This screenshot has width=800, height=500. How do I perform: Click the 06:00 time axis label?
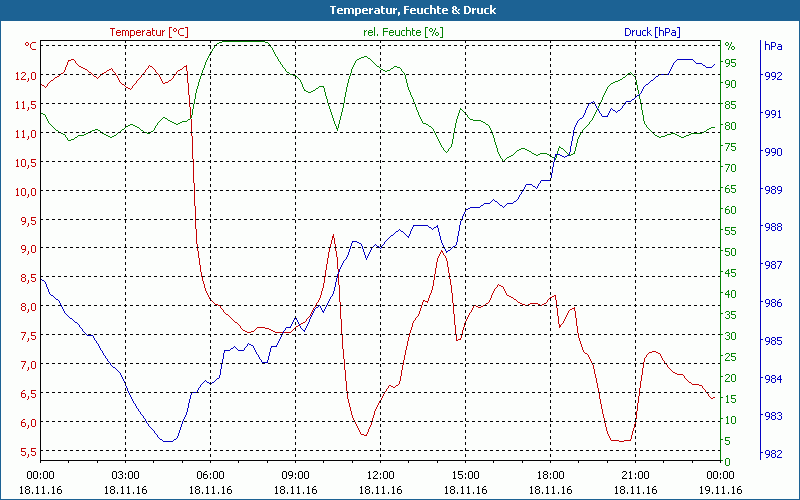210,475
